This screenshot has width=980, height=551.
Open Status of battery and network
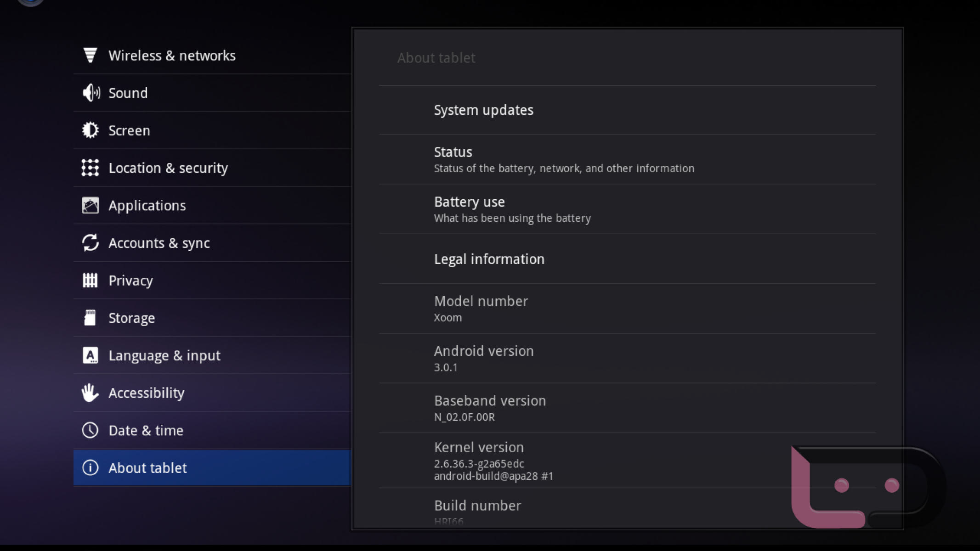(x=563, y=159)
